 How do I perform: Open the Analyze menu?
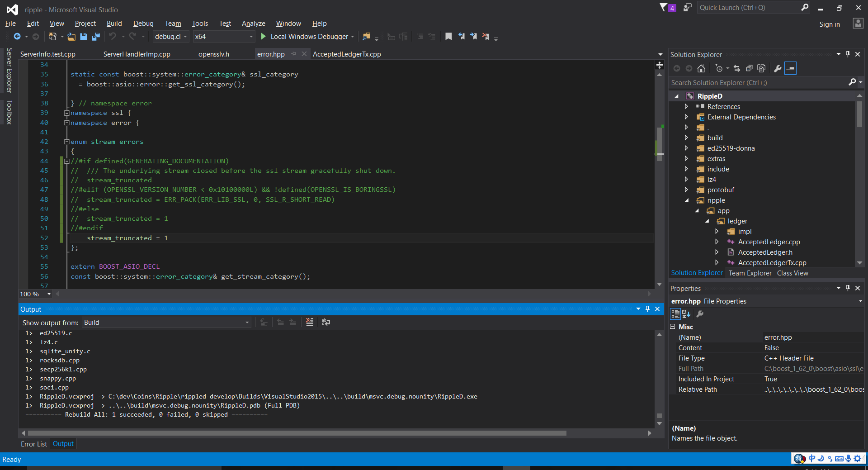click(253, 24)
